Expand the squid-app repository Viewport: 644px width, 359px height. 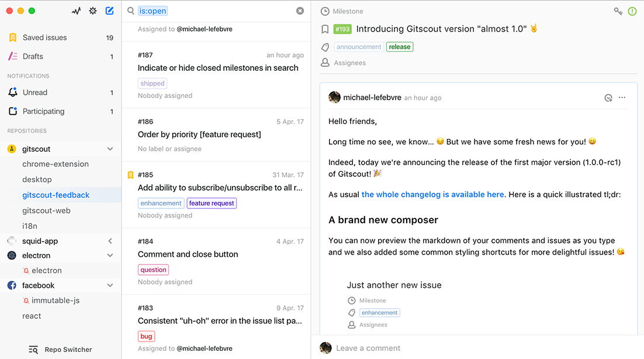click(x=110, y=241)
